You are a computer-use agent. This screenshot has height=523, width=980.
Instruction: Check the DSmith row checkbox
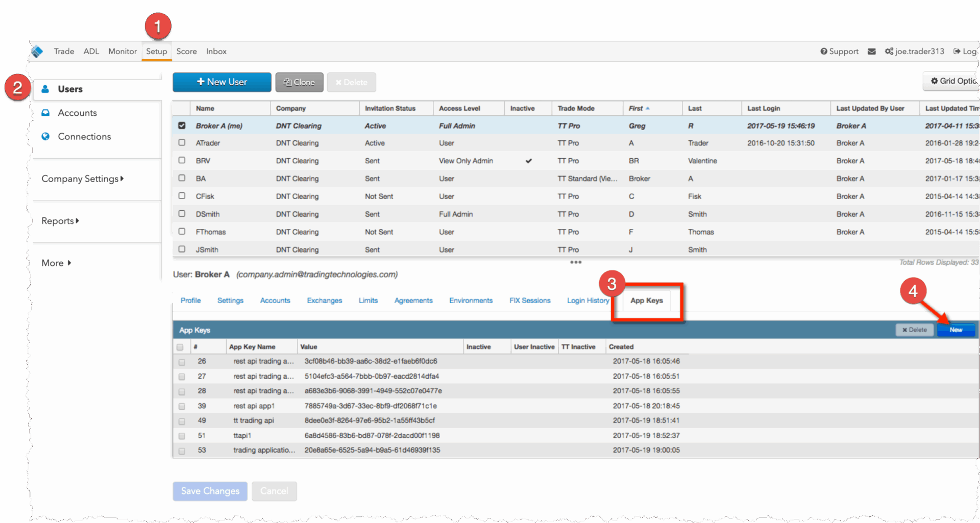(x=182, y=213)
